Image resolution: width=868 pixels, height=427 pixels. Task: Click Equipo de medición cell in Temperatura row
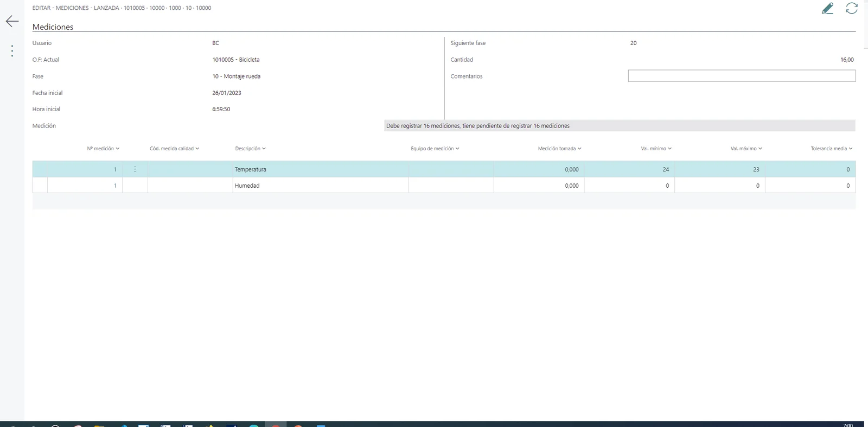pyautogui.click(x=451, y=169)
